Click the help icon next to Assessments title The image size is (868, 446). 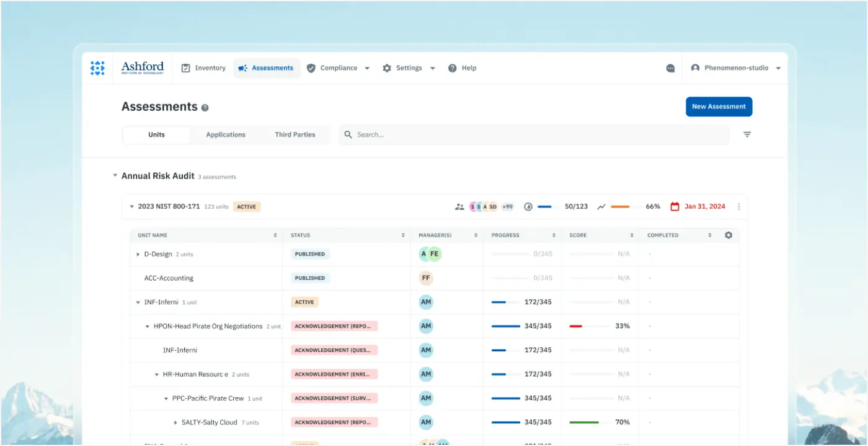click(205, 108)
